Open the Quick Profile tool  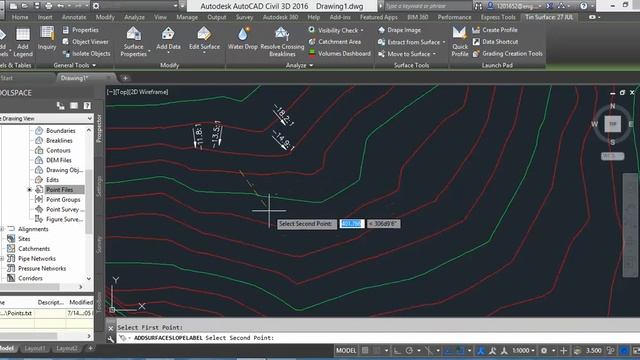click(460, 41)
